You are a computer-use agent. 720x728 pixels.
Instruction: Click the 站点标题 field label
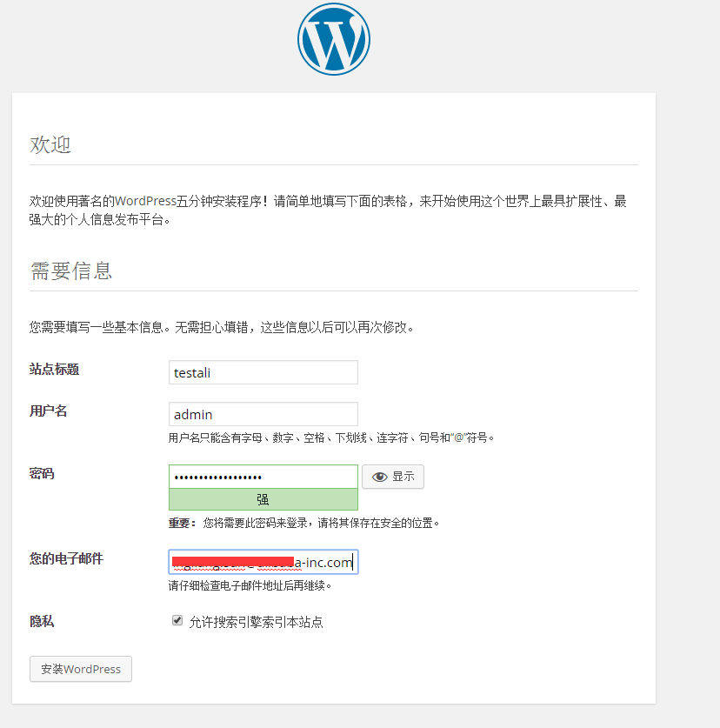pos(54,369)
